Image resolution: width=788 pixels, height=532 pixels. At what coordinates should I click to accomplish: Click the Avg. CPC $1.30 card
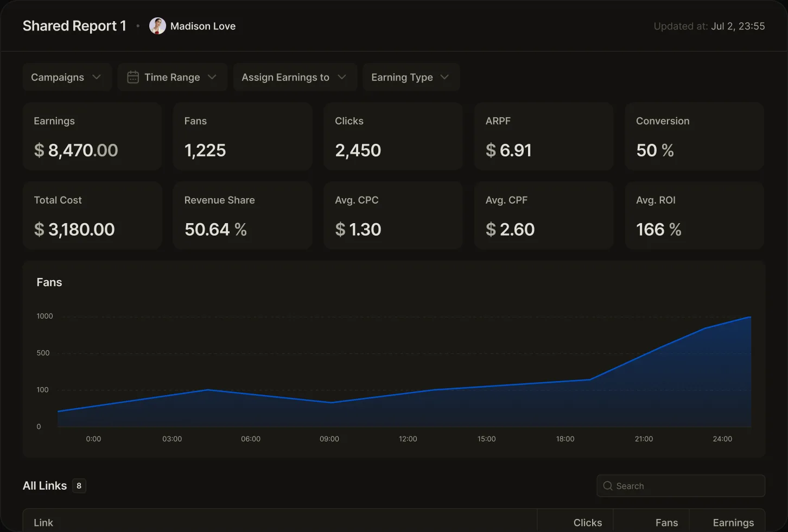[x=393, y=216]
